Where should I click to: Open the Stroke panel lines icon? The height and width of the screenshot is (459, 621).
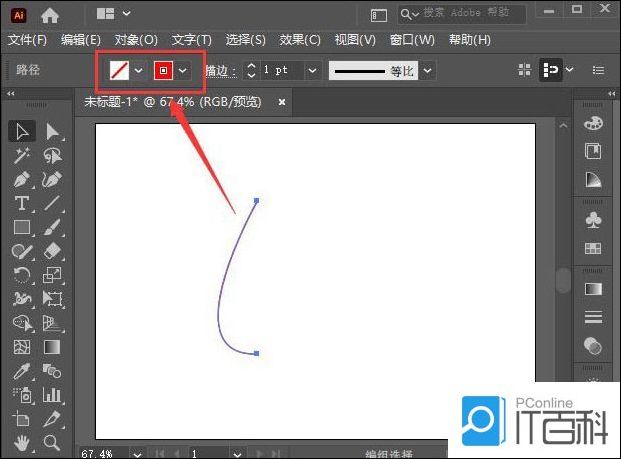coord(593,317)
